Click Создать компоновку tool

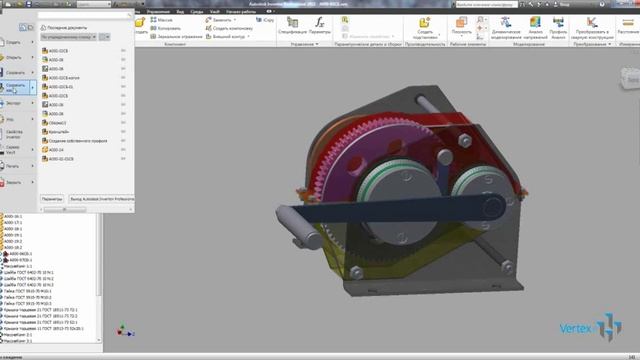click(229, 28)
